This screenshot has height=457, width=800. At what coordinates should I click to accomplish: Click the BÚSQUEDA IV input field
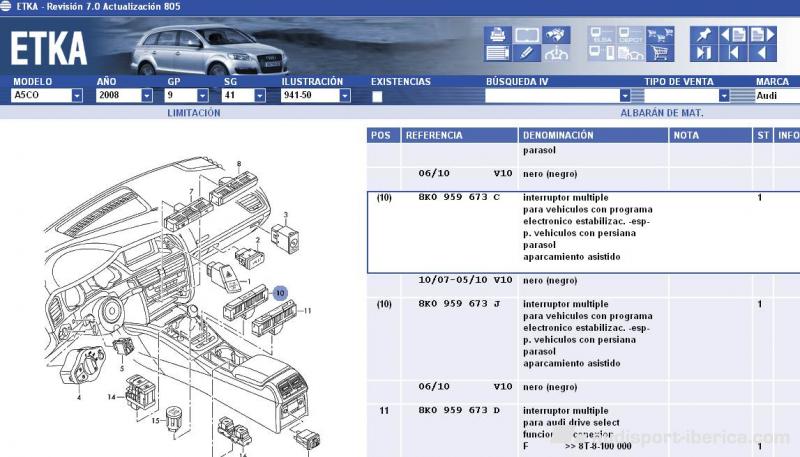[x=553, y=95]
